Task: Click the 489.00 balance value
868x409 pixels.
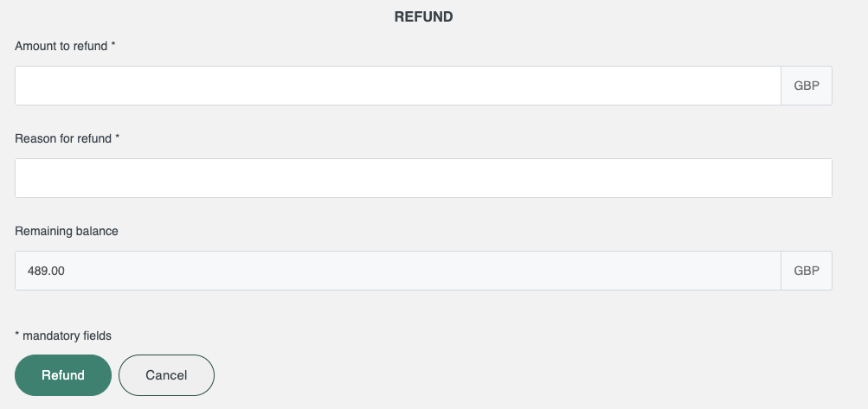Action: click(46, 271)
